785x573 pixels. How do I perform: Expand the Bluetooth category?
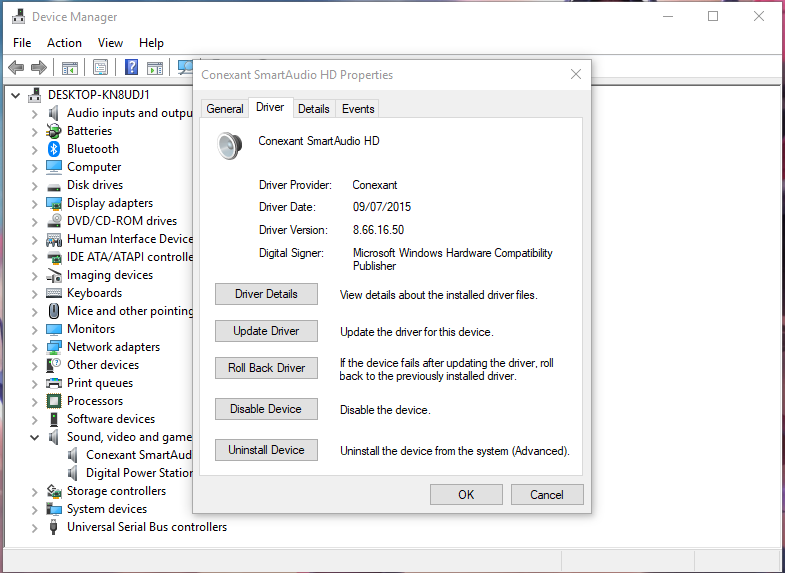pos(35,150)
